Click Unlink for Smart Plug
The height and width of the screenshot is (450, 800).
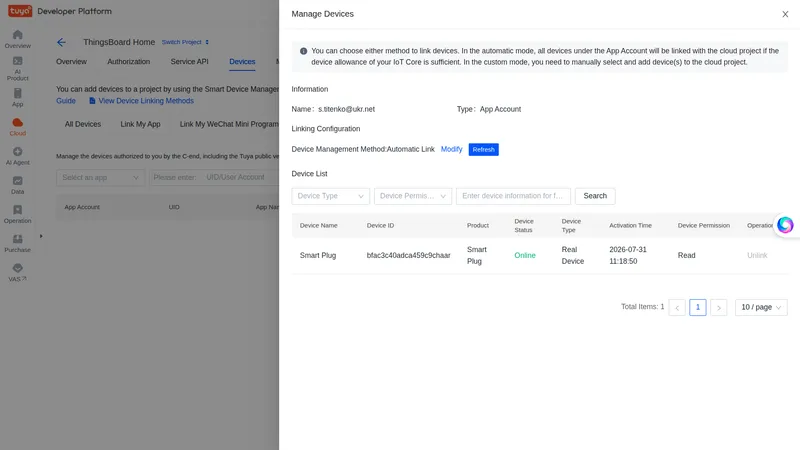757,255
